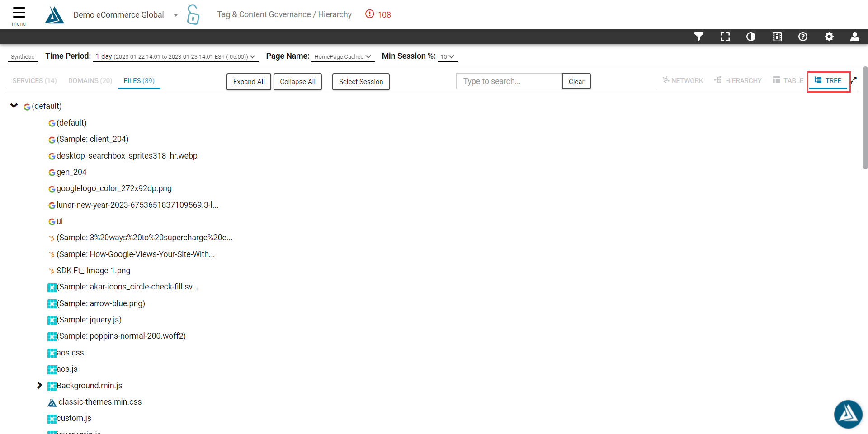
Task: Click teal icon beside aos.css
Action: pyautogui.click(x=52, y=353)
